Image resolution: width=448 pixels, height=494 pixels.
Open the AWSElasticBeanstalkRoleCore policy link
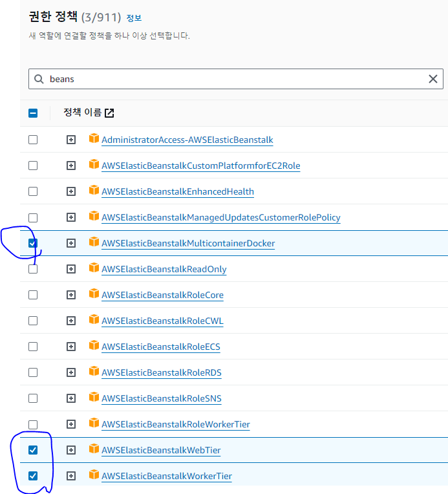(162, 295)
